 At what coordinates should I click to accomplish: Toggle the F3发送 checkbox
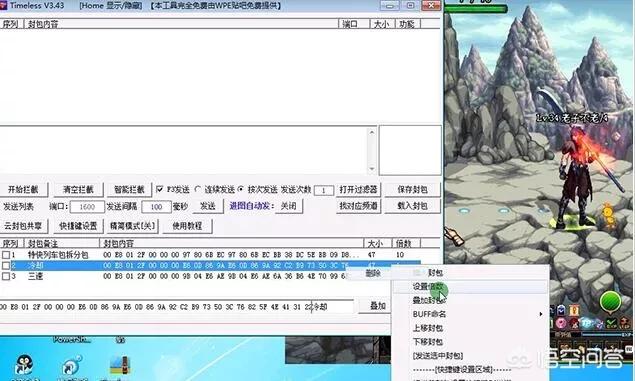pos(160,189)
